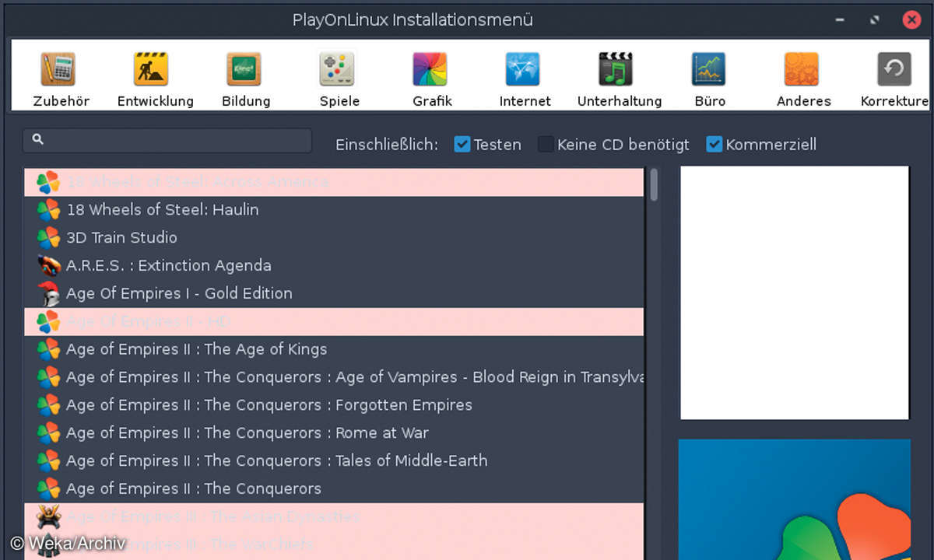Select The Conquerors : Forgotten Empires
The height and width of the screenshot is (560, 934).
[x=334, y=405]
